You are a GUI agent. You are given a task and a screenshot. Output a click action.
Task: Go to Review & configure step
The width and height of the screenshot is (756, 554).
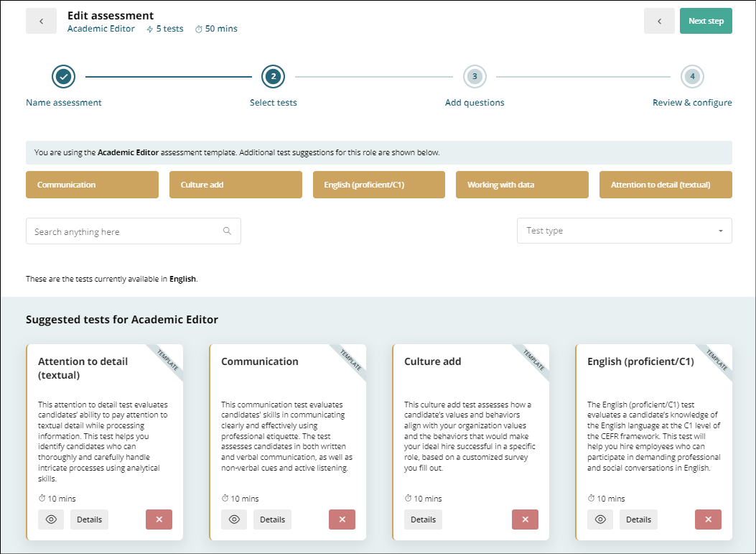pos(692,76)
